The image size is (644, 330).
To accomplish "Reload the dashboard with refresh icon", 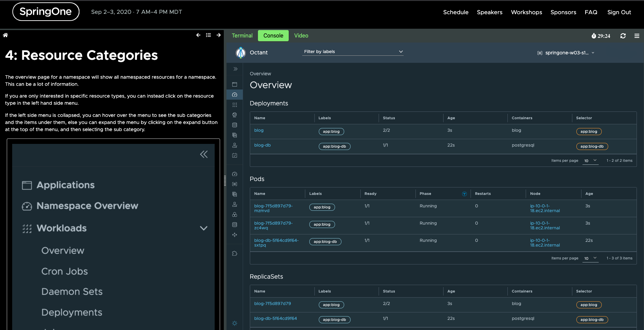I will point(623,36).
